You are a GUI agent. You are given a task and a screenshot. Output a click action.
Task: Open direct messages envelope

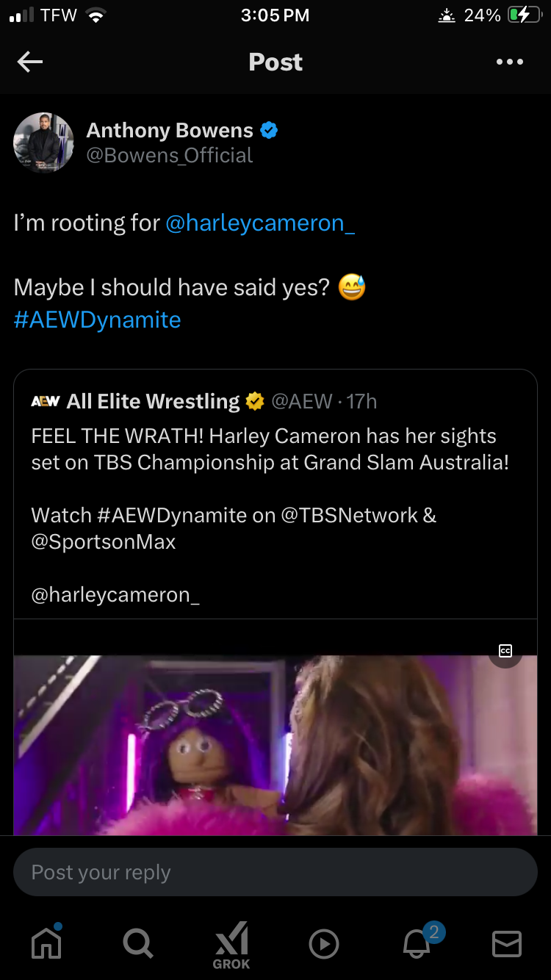click(507, 944)
